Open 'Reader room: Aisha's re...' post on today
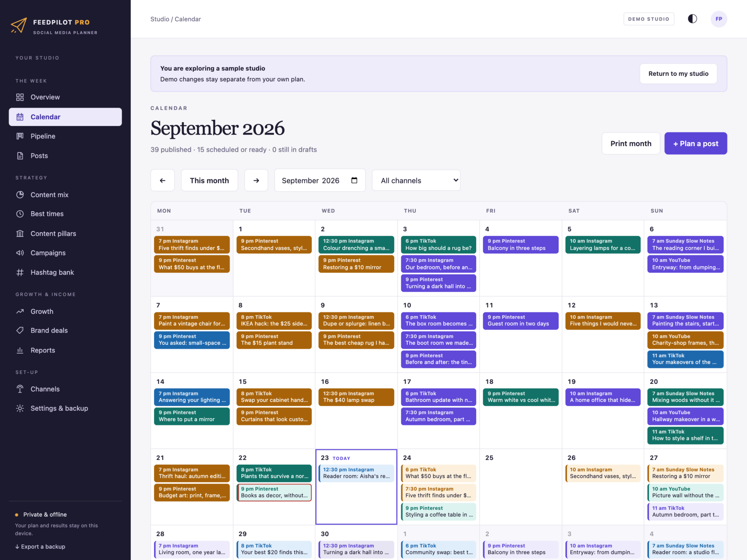 pyautogui.click(x=356, y=473)
